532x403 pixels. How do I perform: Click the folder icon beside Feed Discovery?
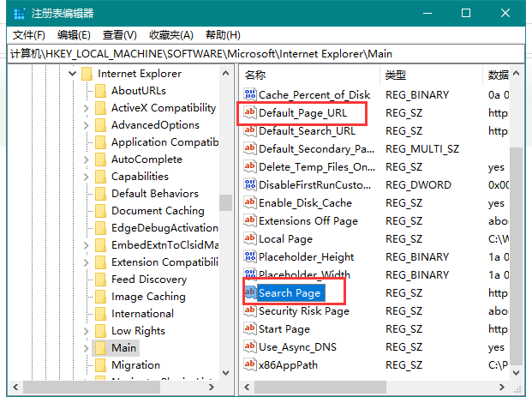point(100,280)
